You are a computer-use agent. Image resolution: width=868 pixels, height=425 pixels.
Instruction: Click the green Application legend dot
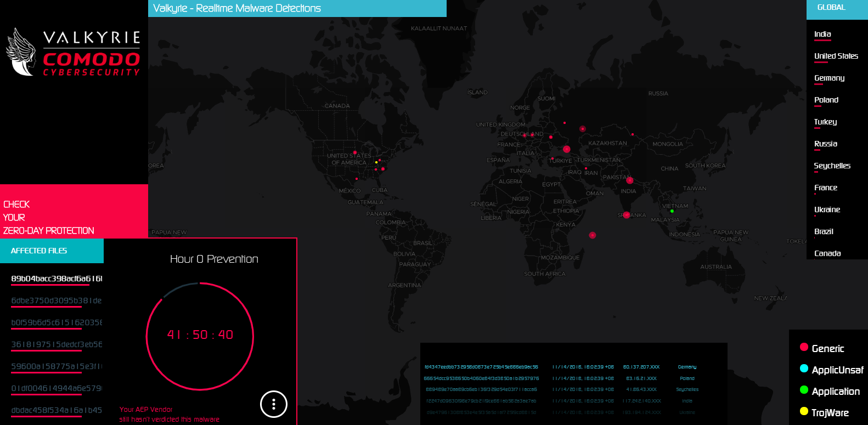pyautogui.click(x=804, y=390)
